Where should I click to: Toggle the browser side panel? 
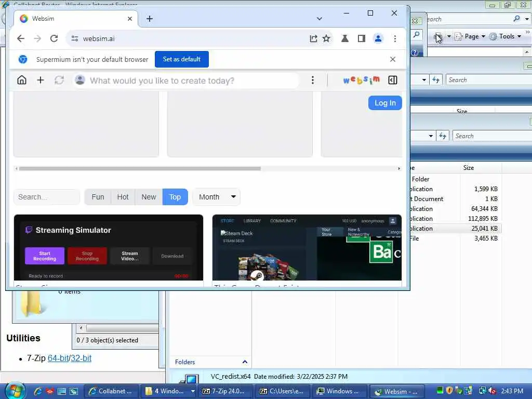362,38
